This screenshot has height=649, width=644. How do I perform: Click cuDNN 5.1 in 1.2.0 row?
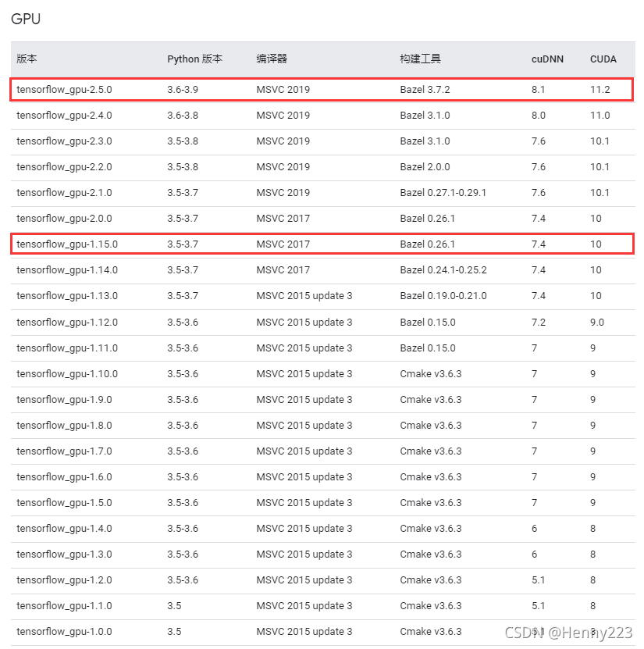pyautogui.click(x=538, y=580)
